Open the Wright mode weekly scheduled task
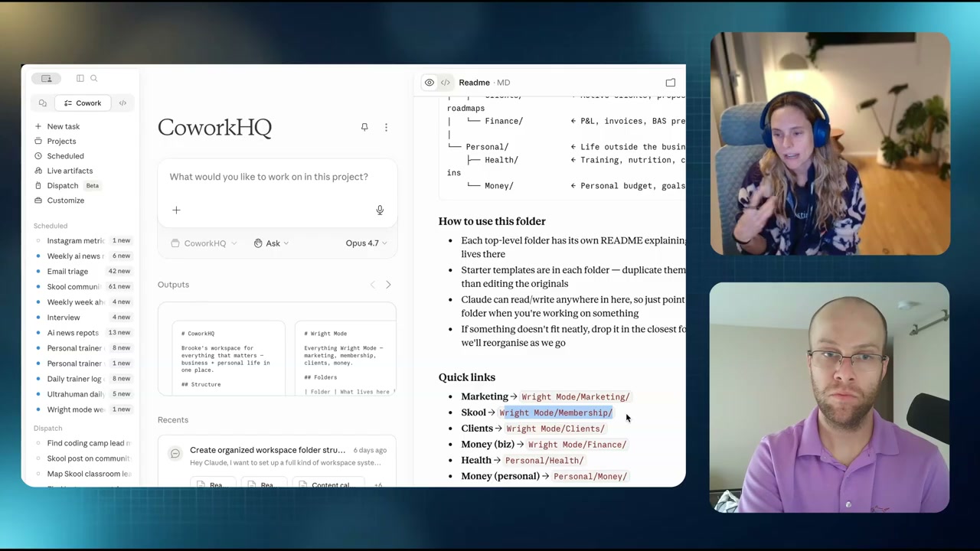980x551 pixels. click(83, 409)
